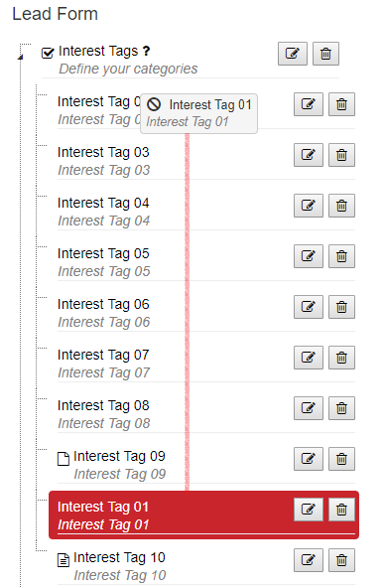Viewport: 383px width, 588px height.
Task: Delete Interest Tag 06 with trash icon
Action: [341, 307]
